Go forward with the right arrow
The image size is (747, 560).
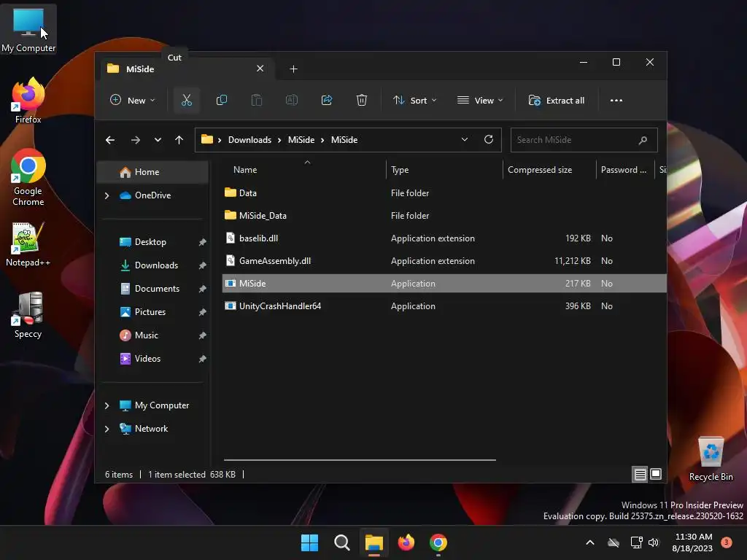[135, 140]
